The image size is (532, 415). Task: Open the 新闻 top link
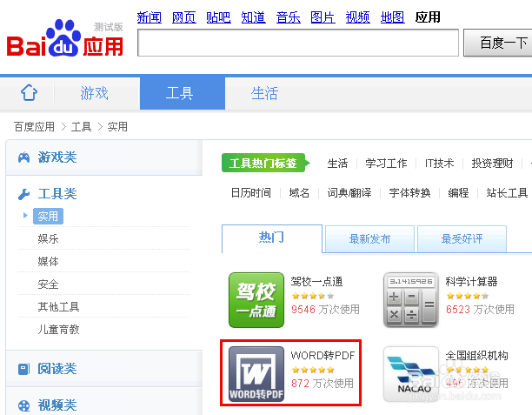150,17
